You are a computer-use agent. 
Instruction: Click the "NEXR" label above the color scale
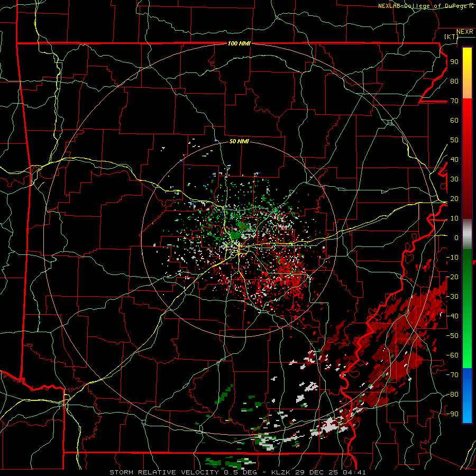pos(464,32)
